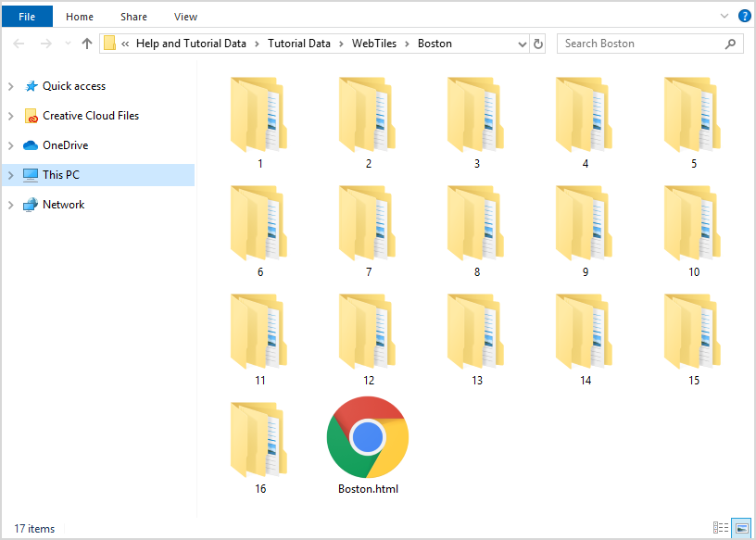Expand Creative Cloud Files tree node
This screenshot has height=540, width=756.
point(10,116)
